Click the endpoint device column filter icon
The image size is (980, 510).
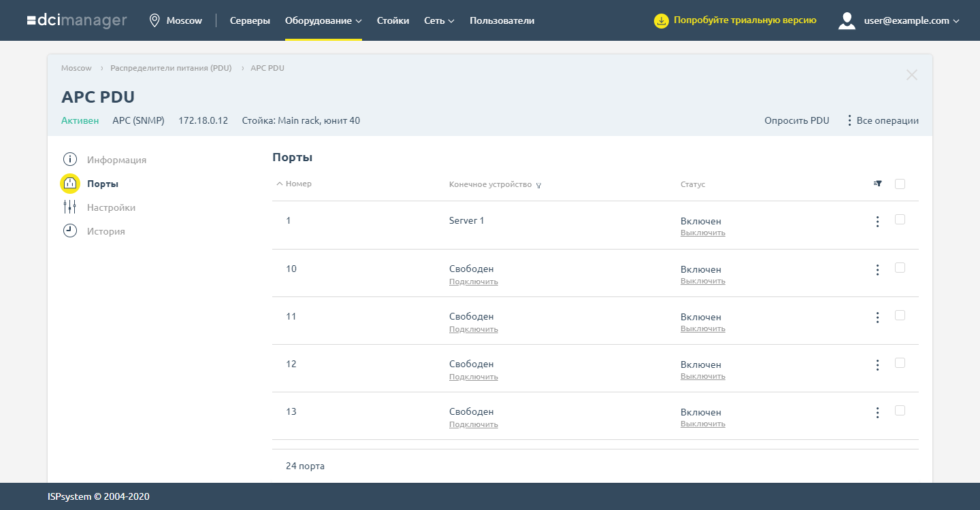pos(538,185)
